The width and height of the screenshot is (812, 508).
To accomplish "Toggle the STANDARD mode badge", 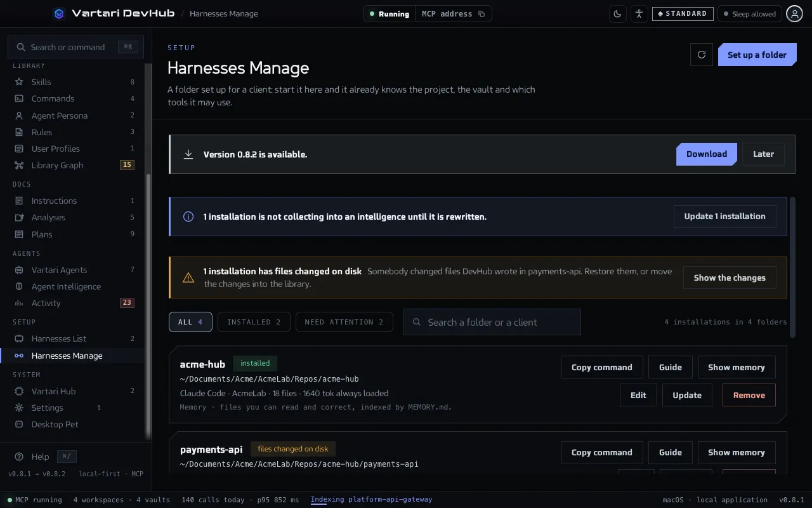I will pos(683,13).
